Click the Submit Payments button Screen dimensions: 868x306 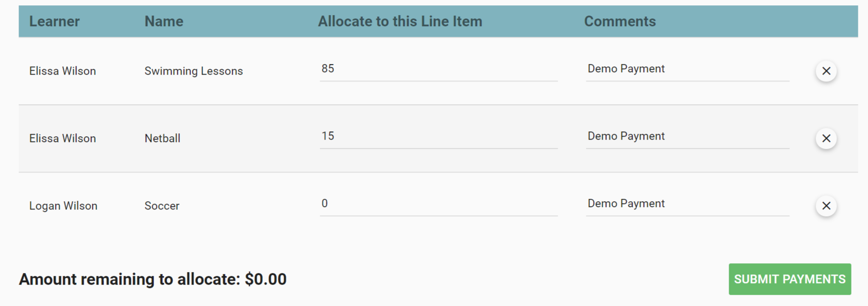coord(789,279)
